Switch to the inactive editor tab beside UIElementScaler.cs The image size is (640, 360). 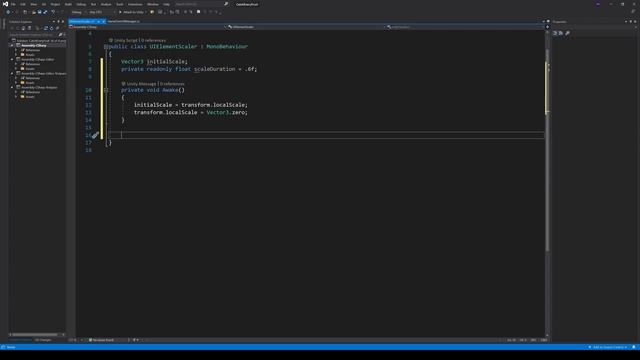click(x=124, y=21)
